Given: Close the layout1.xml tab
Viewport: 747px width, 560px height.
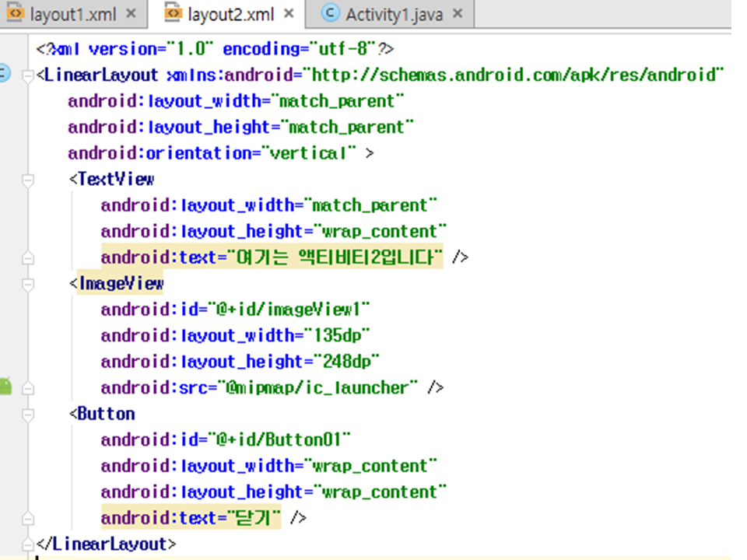Looking at the screenshot, I should pyautogui.click(x=130, y=14).
